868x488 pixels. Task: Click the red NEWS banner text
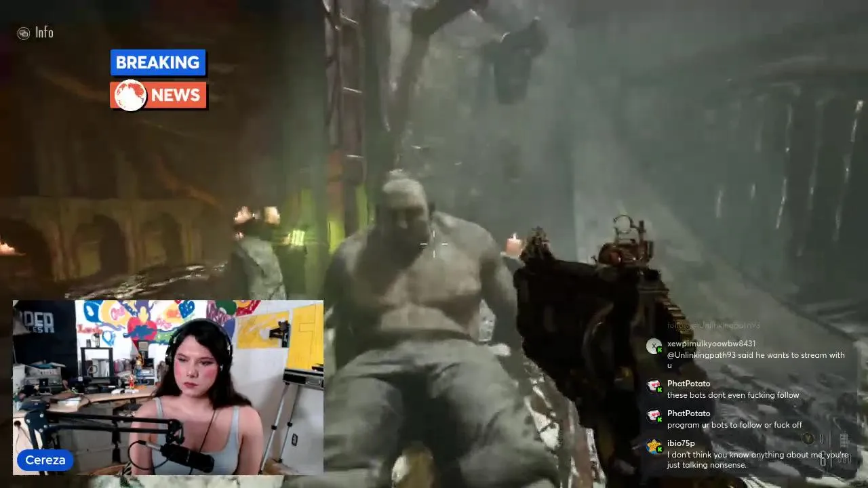pos(175,95)
